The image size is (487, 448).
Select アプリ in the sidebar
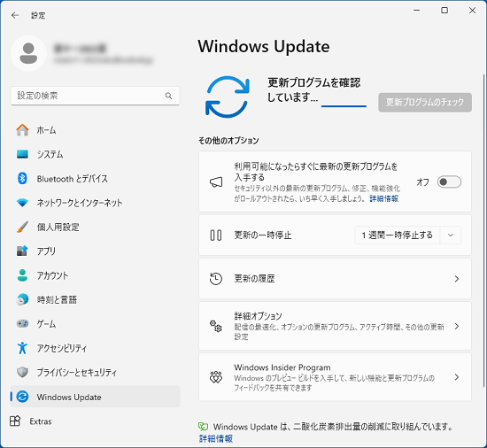tap(95, 251)
